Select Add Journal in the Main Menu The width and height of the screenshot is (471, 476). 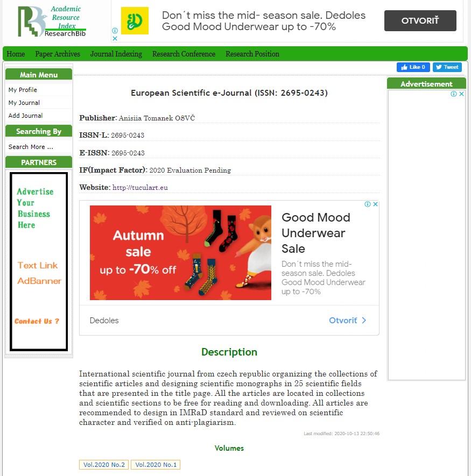coord(25,116)
